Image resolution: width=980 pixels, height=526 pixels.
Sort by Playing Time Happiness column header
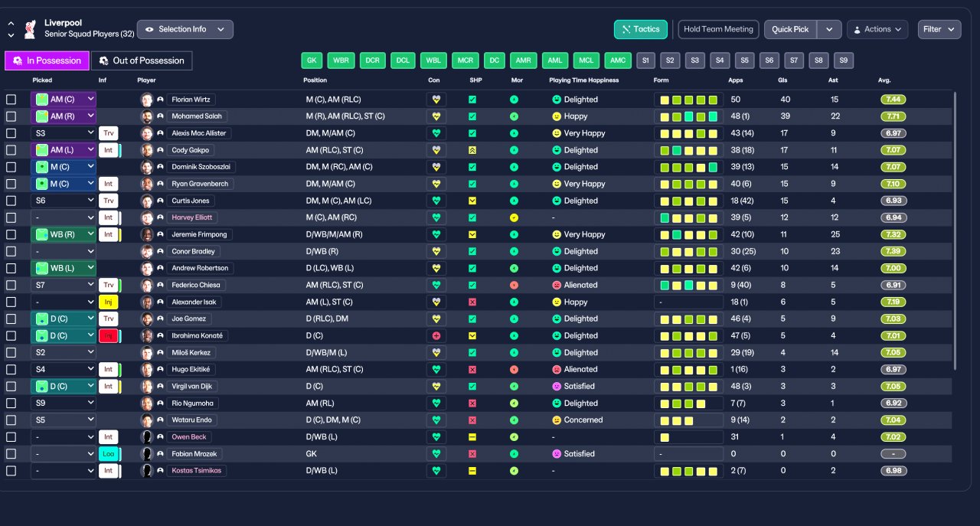click(x=584, y=80)
